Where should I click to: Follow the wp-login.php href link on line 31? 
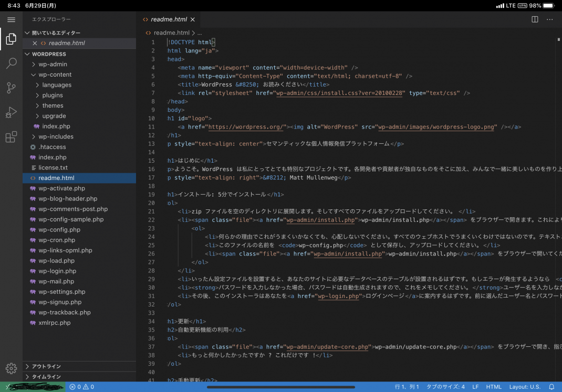point(338,296)
